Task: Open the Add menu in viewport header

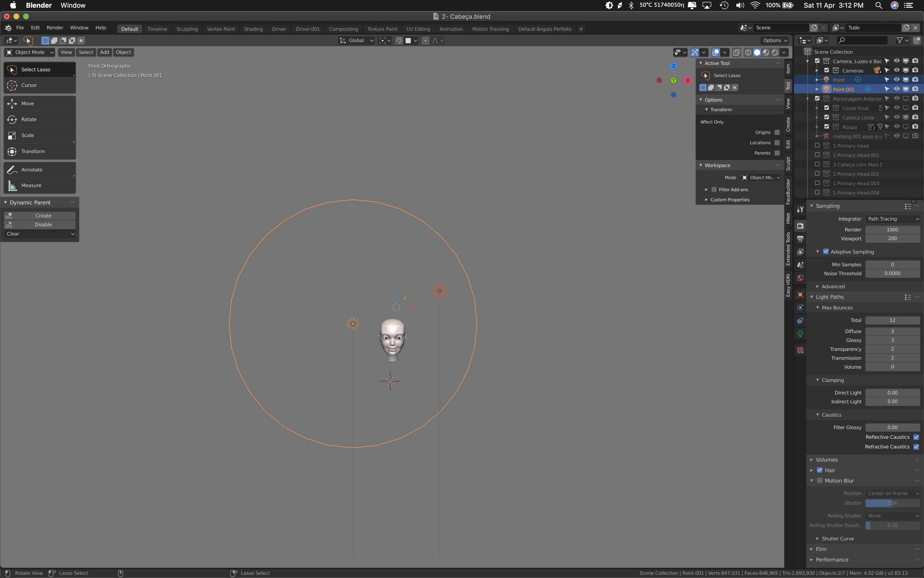Action: 104,52
